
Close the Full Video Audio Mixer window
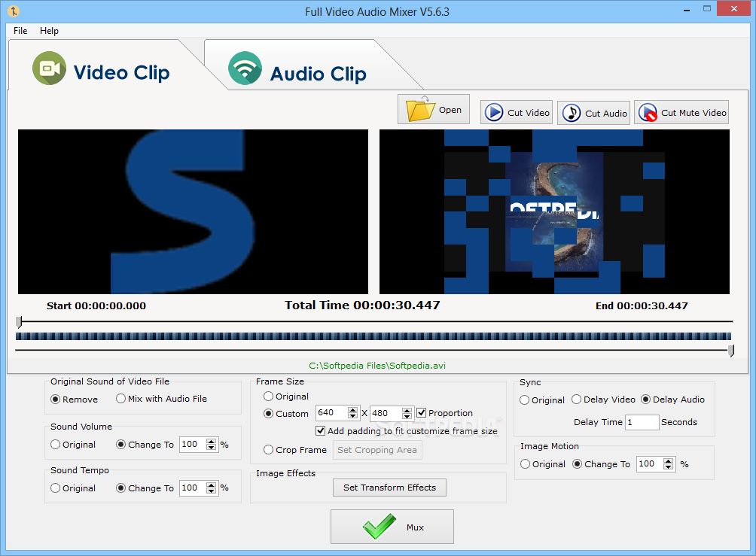point(734,9)
